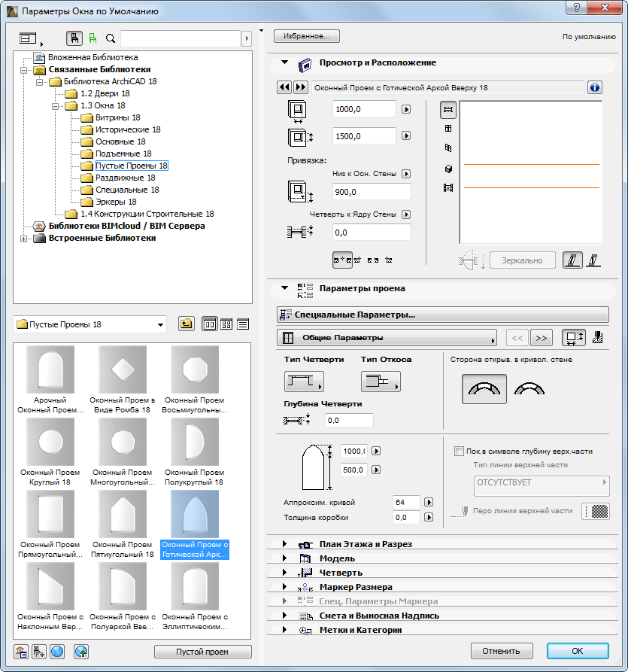The height and width of the screenshot is (672, 628).
Task: Open the library manager icon
Action: pos(21,652)
